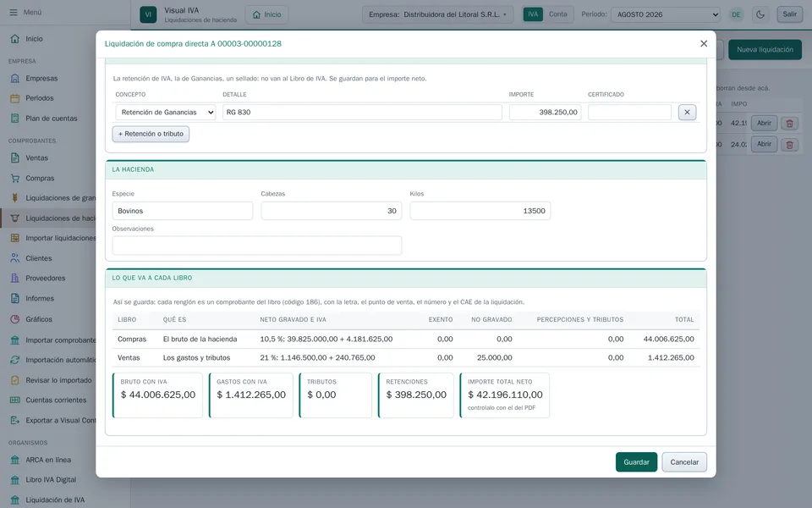Open the first row's Abrir button

(x=764, y=124)
